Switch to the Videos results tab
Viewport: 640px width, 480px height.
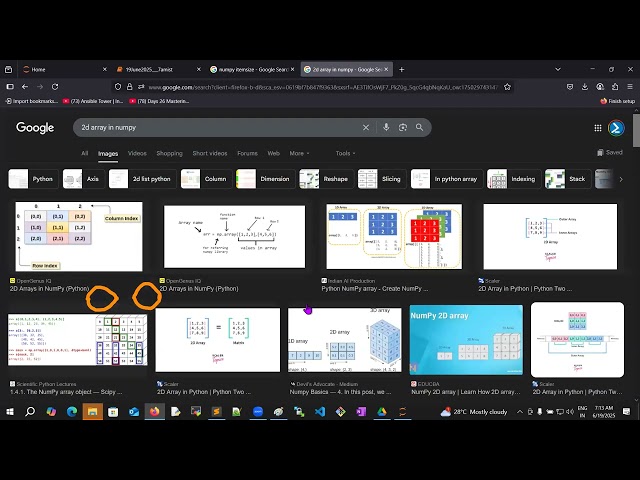click(x=137, y=153)
